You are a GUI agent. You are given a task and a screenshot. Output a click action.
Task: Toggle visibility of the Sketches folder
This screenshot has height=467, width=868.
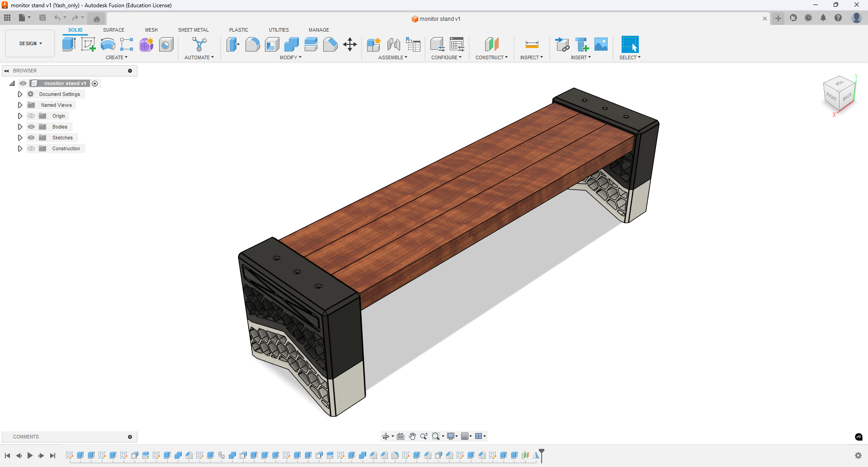click(x=31, y=138)
